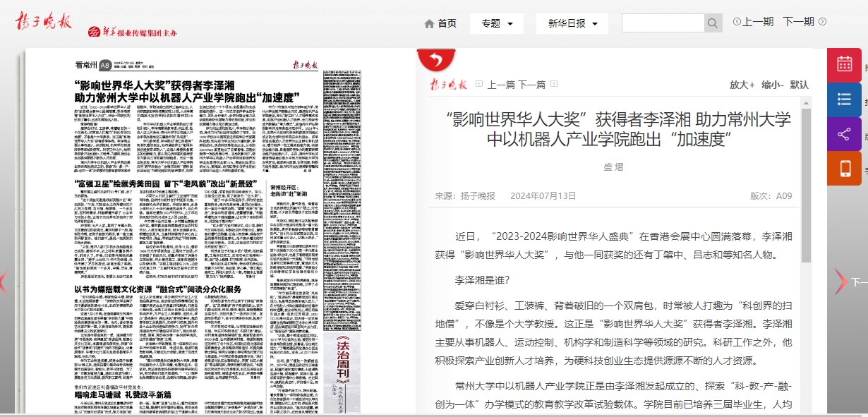Open the blue page list icon
This screenshot has height=417, width=868.
[x=844, y=99]
